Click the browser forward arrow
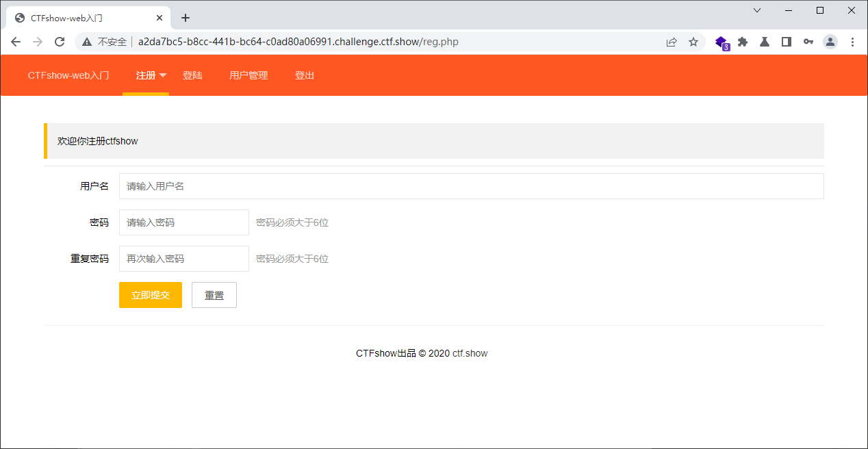The height and width of the screenshot is (449, 868). [x=38, y=42]
